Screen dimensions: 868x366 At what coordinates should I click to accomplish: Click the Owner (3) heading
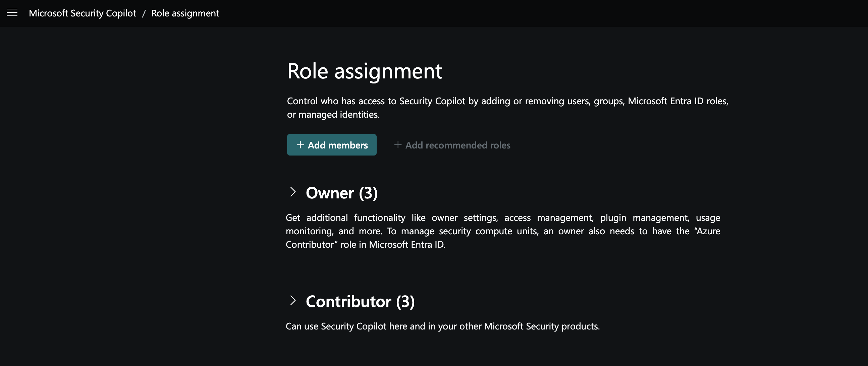tap(341, 193)
